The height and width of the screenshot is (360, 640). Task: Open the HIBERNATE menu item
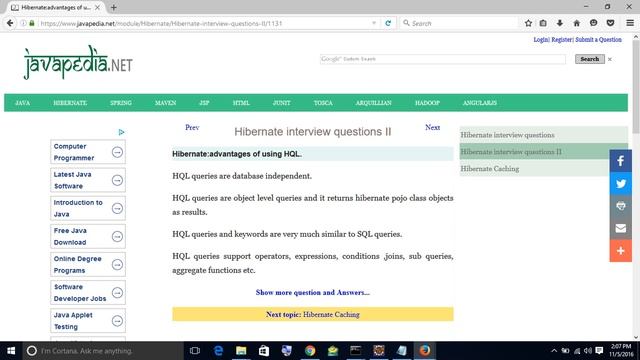(70, 103)
